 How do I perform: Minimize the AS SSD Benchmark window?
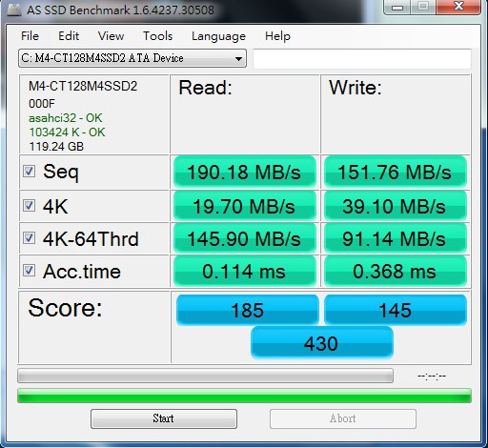tap(397, 7)
